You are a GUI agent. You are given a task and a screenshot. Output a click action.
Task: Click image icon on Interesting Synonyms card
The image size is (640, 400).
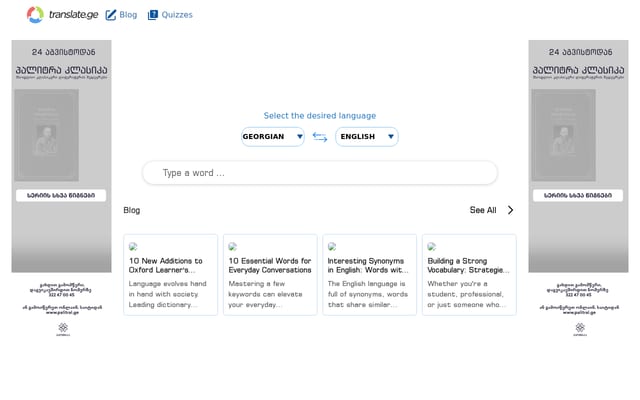(332, 247)
